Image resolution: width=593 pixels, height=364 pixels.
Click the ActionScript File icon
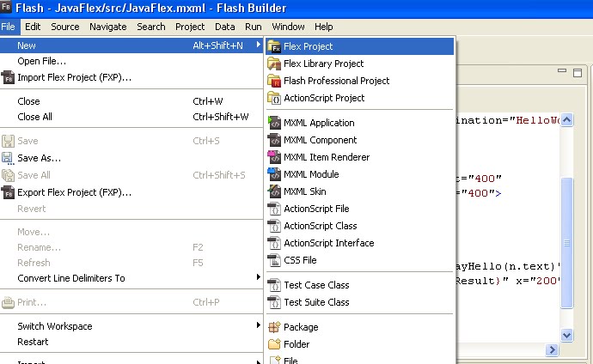274,209
